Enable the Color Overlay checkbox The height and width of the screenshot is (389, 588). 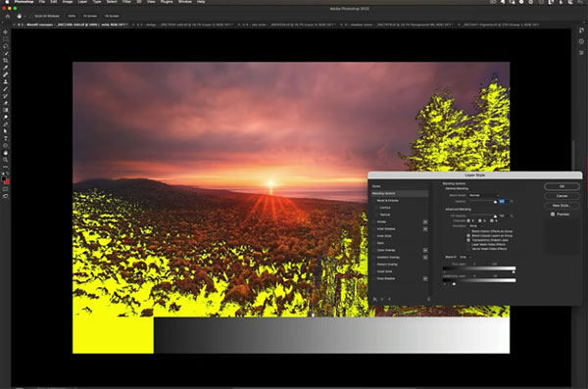374,250
